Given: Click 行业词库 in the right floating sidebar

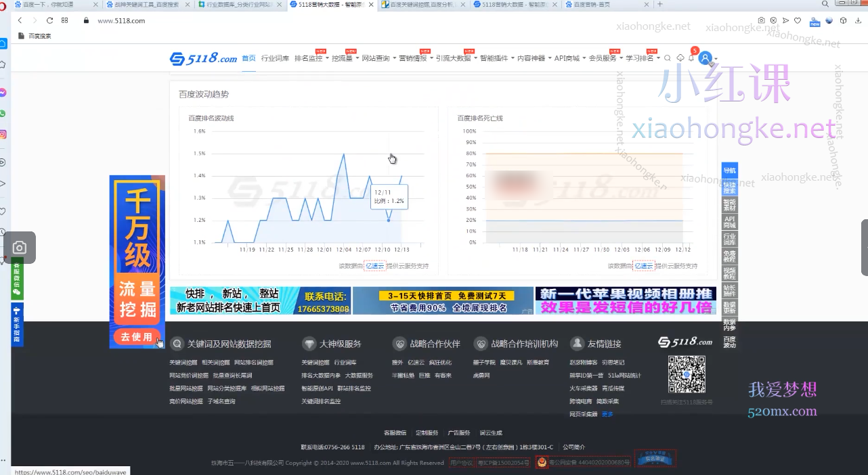Looking at the screenshot, I should point(729,240).
